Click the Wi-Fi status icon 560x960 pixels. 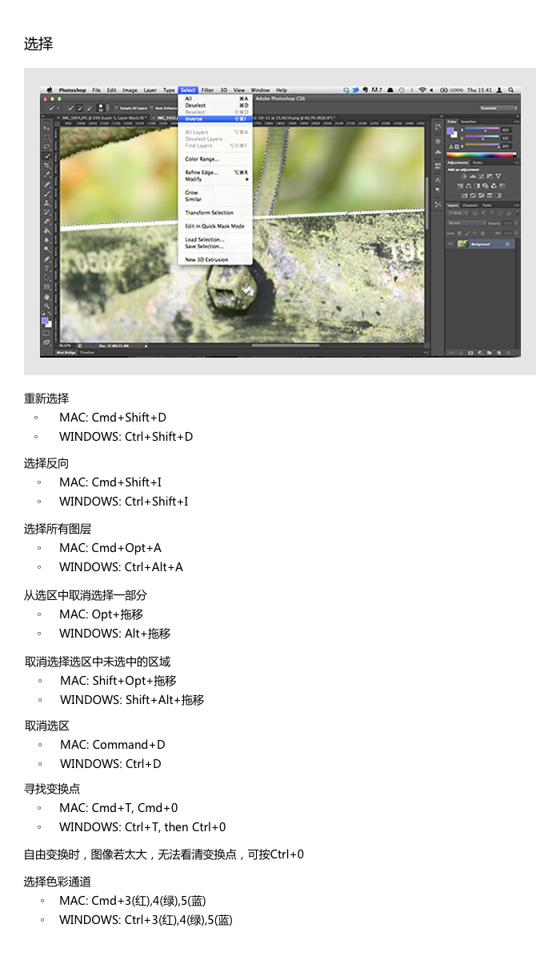click(x=422, y=90)
